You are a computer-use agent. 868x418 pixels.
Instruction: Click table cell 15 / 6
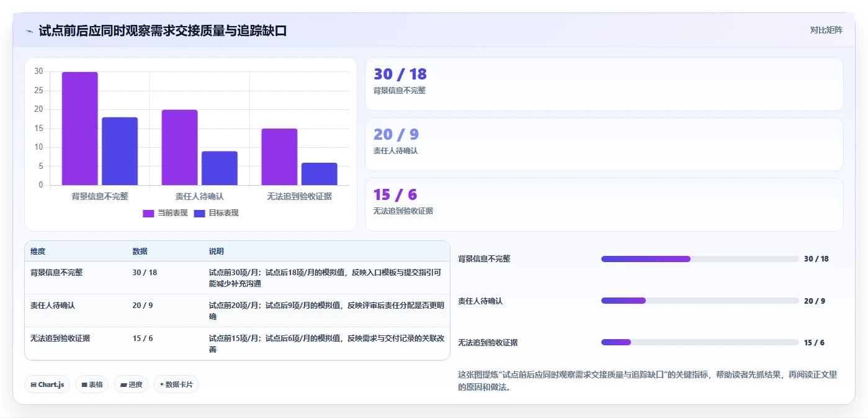tap(143, 338)
